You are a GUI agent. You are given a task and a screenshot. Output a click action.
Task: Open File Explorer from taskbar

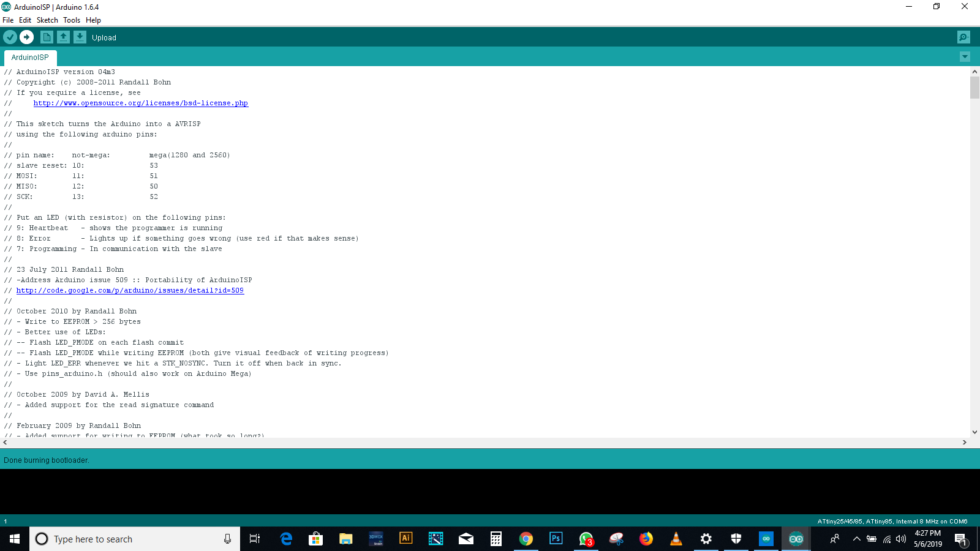pyautogui.click(x=345, y=539)
